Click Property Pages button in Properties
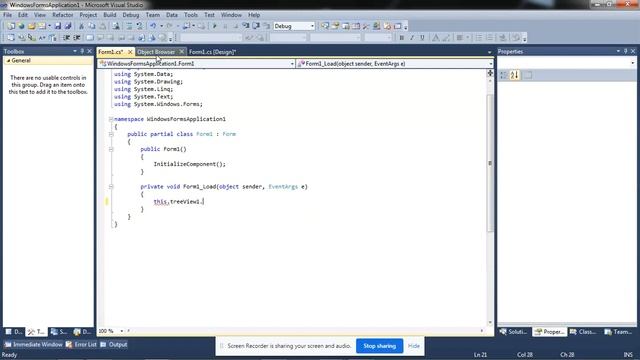 (528, 75)
